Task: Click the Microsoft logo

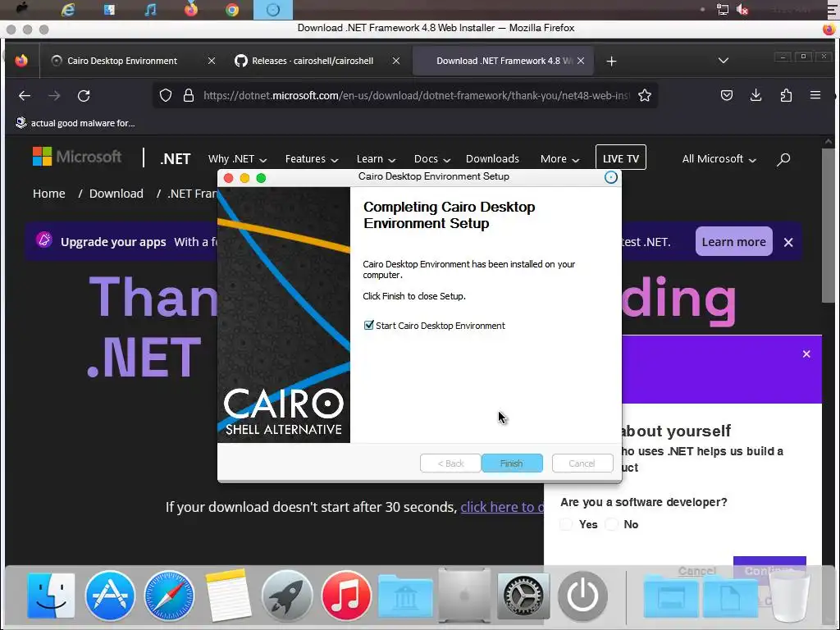Action: click(x=77, y=157)
